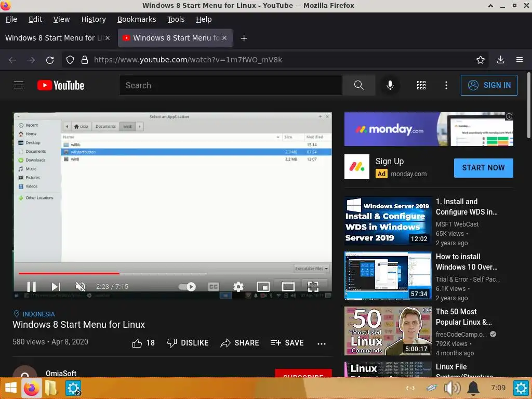Open the Firefox downloads panel

point(500,60)
